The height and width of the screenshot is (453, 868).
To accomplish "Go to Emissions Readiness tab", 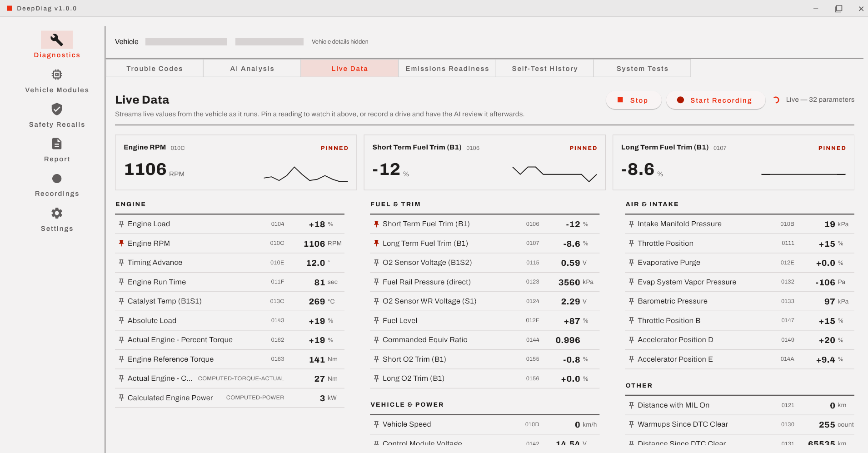I will 447,69.
